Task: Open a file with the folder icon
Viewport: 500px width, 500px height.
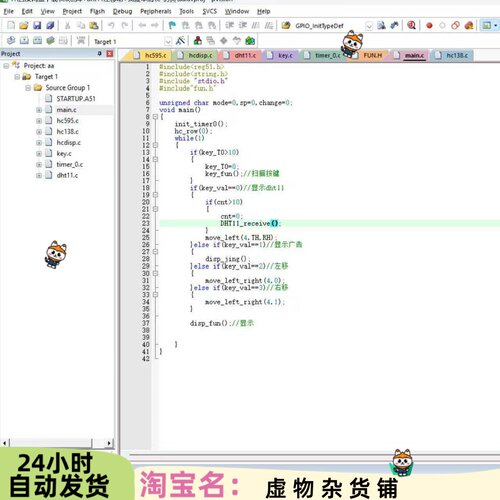Action: tap(24, 25)
